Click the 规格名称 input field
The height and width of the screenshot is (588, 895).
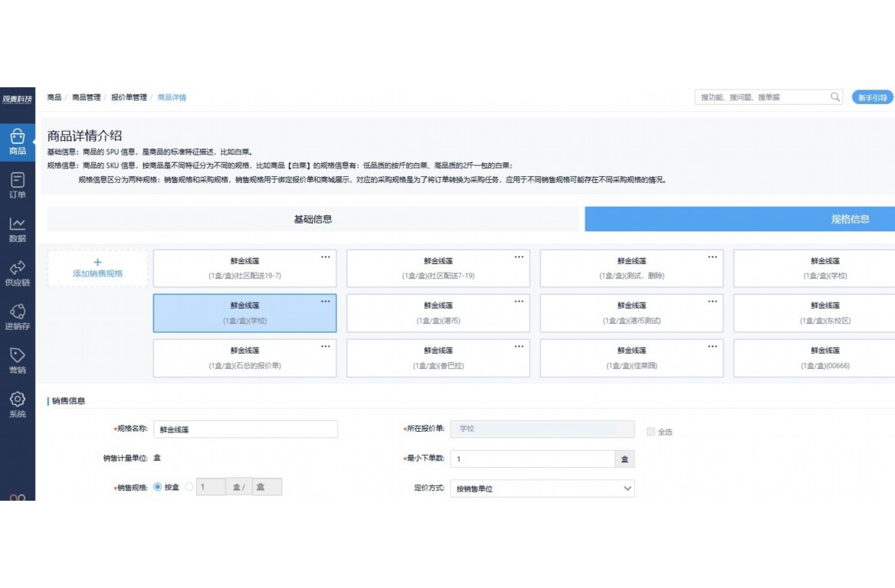point(245,430)
